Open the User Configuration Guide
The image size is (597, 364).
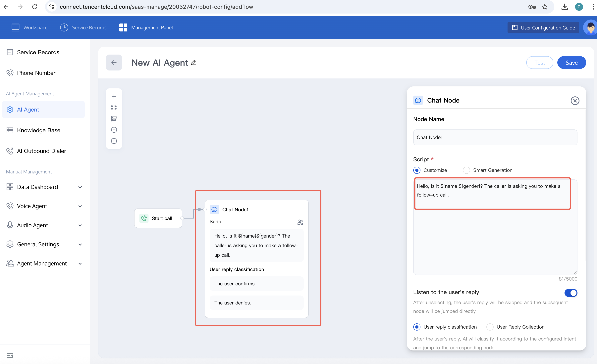[x=543, y=28]
